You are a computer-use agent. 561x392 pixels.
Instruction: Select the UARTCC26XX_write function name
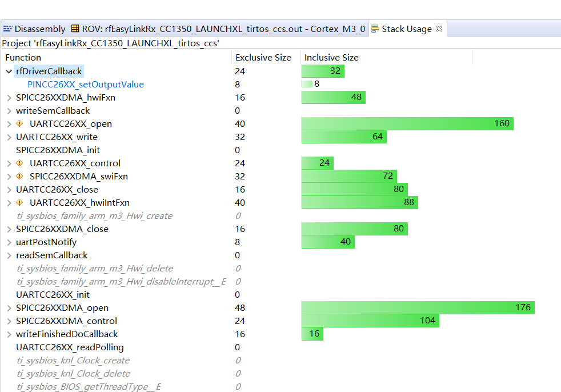pos(57,137)
